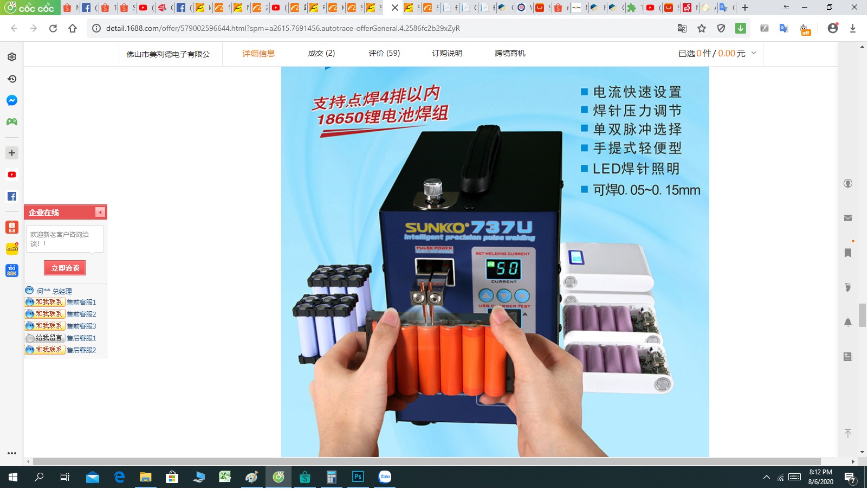The height and width of the screenshot is (489, 868).
Task: Open the 跨境商机 tab
Action: [510, 53]
